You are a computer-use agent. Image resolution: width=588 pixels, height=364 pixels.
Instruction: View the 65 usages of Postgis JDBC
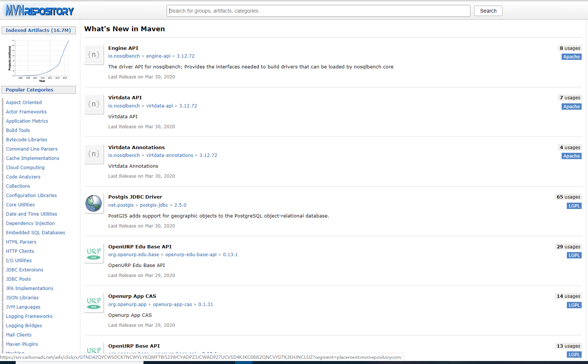568,197
